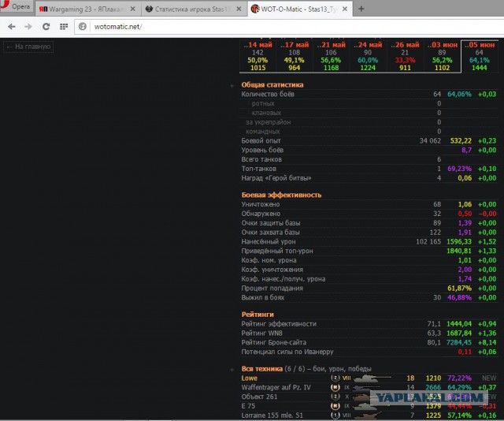Open a new browser tab
This screenshot has width=504, height=421.
click(361, 9)
